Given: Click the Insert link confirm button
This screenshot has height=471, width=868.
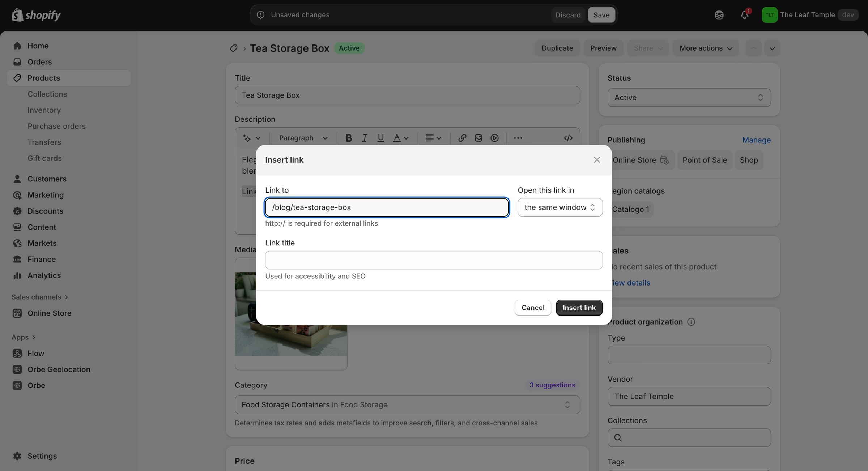Looking at the screenshot, I should pyautogui.click(x=579, y=308).
